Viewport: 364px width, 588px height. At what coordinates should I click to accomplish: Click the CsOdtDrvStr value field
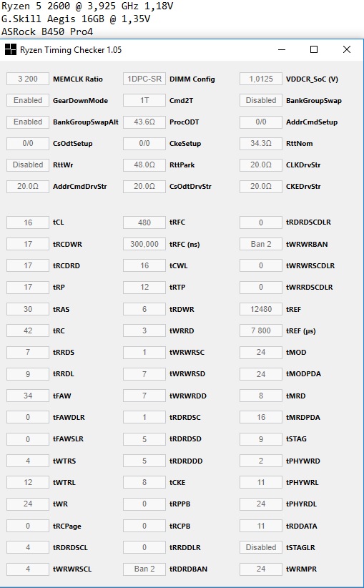pyautogui.click(x=144, y=186)
